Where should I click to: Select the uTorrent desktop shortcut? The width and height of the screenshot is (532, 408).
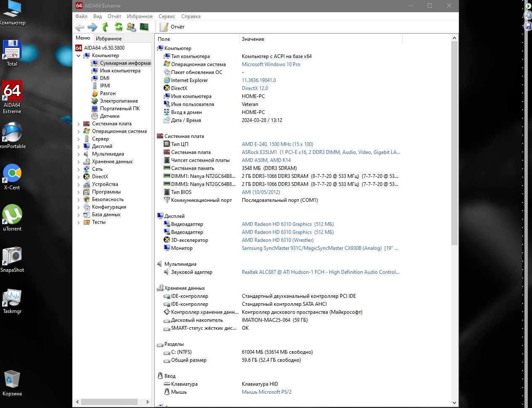point(12,218)
